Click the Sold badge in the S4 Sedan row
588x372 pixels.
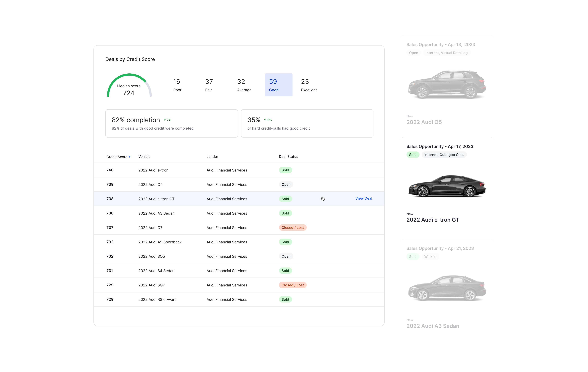click(285, 271)
